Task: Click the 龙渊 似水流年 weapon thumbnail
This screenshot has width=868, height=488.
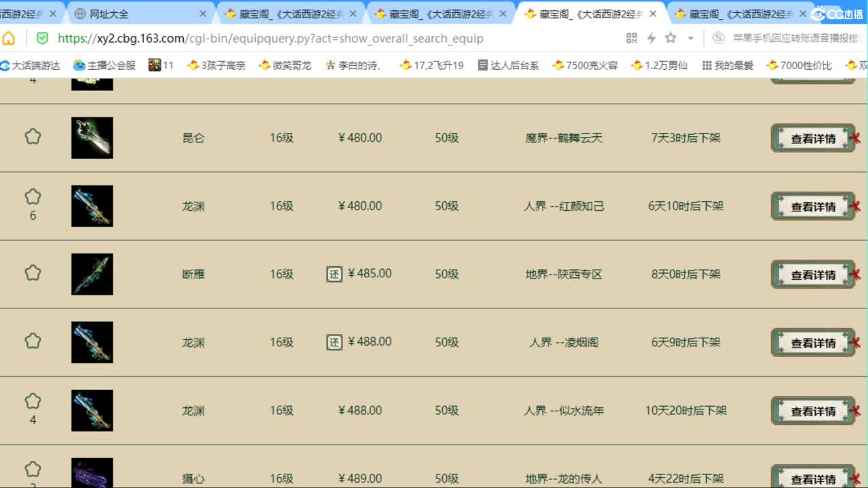Action: click(x=92, y=411)
